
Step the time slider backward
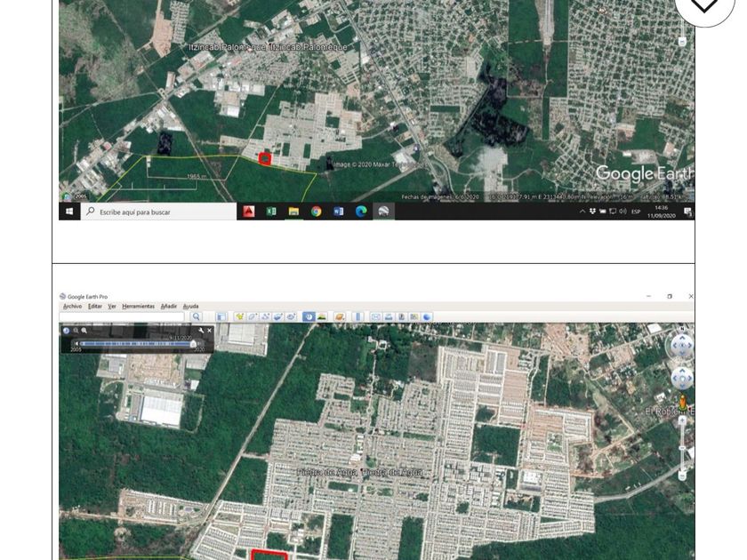coord(76,343)
